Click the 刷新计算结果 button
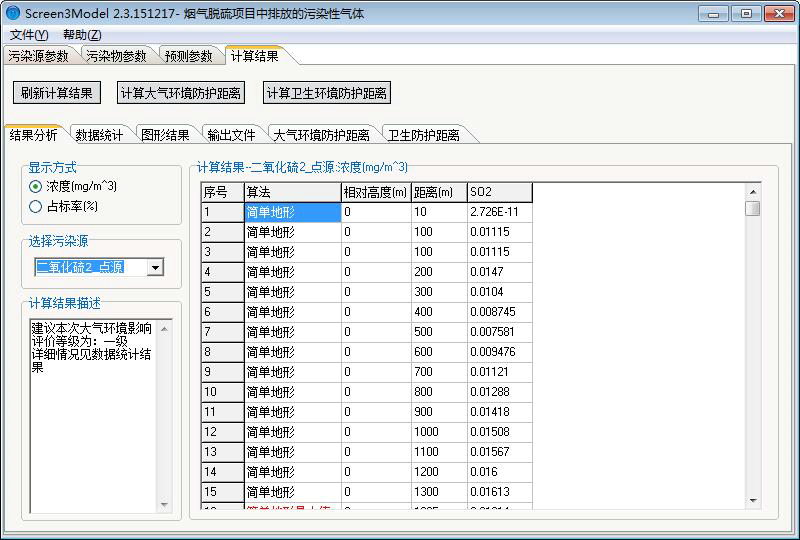The width and height of the screenshot is (800, 540). pyautogui.click(x=57, y=93)
